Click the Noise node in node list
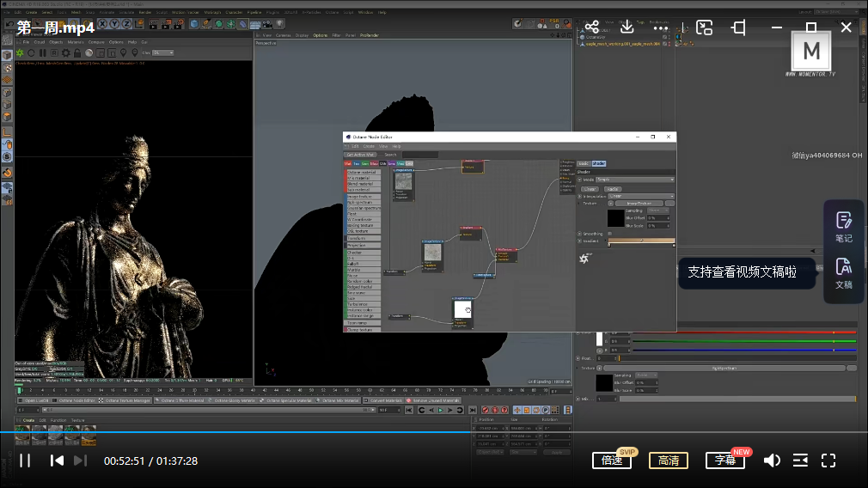The image size is (868, 488). click(x=364, y=275)
